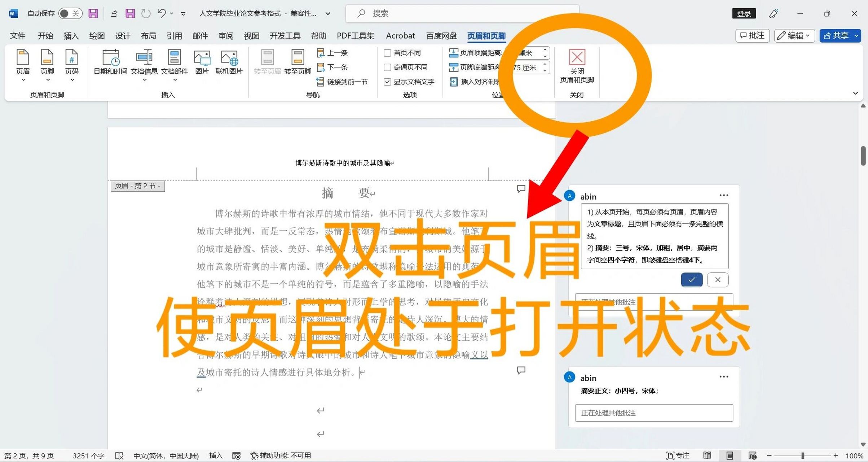Increase 页眉顶端距离 with up stepper arrow
This screenshot has width=868, height=462.
pos(545,51)
